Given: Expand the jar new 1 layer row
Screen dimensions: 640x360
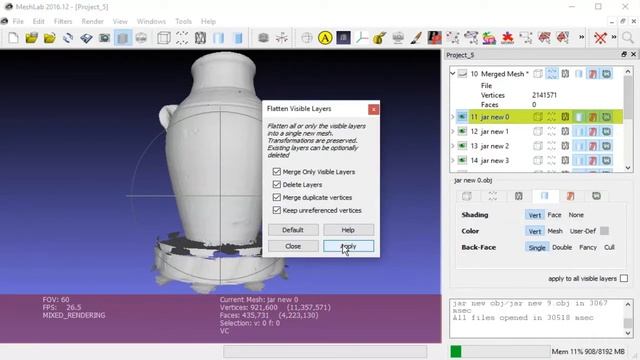Looking at the screenshot, I should [453, 131].
